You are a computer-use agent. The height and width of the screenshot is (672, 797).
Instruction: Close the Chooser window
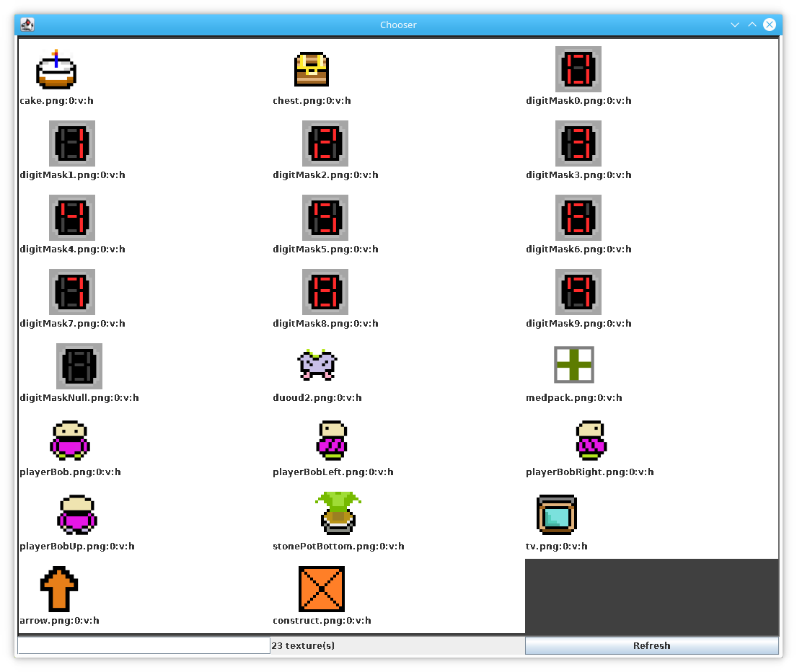(x=770, y=25)
